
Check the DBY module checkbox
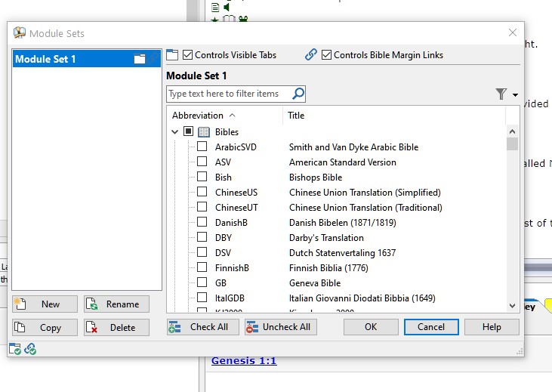pyautogui.click(x=202, y=237)
